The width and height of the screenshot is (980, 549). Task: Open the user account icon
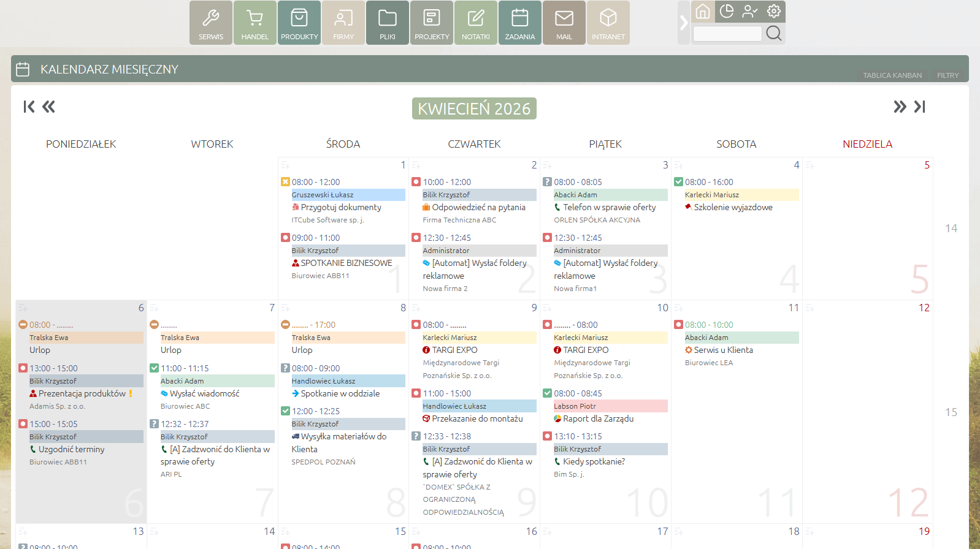coord(750,11)
